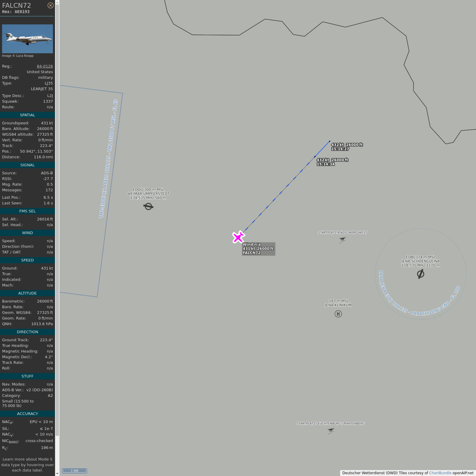Image resolution: width=476 pixels, height=476 pixels.
Task: Open the ChartBundle attribution link
Action: [440, 473]
